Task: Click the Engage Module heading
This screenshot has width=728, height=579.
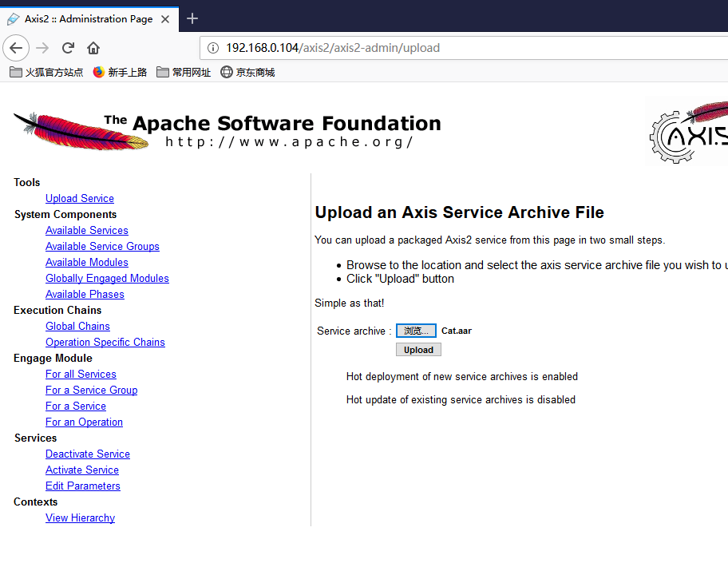Action: click(x=53, y=359)
